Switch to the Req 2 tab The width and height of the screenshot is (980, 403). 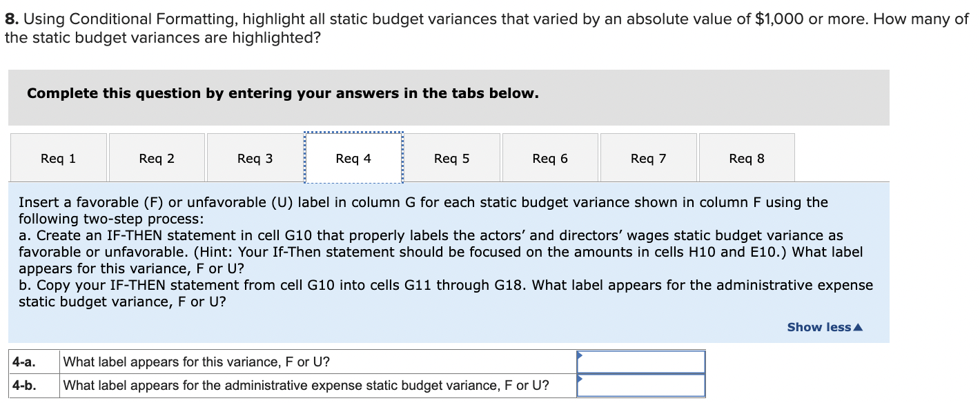click(157, 157)
